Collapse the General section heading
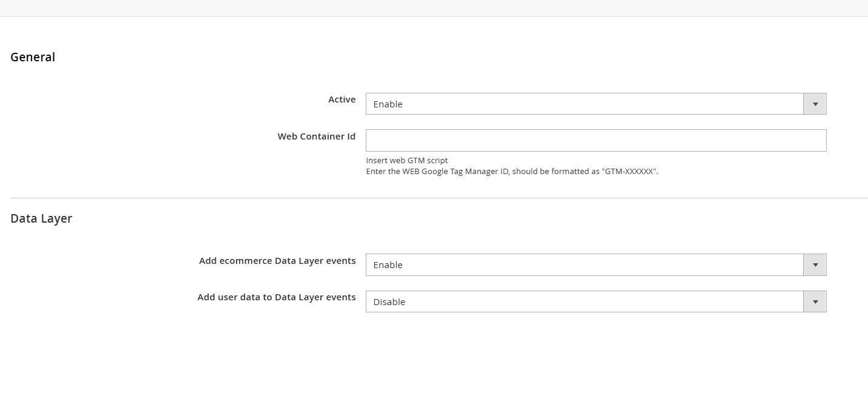868x404 pixels. click(33, 57)
